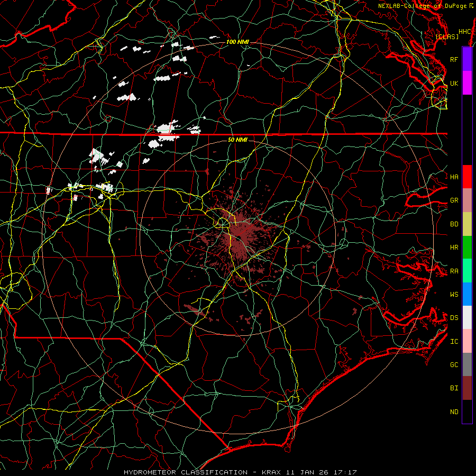
Task: Click the red HA legend color swatch
Action: tap(467, 177)
